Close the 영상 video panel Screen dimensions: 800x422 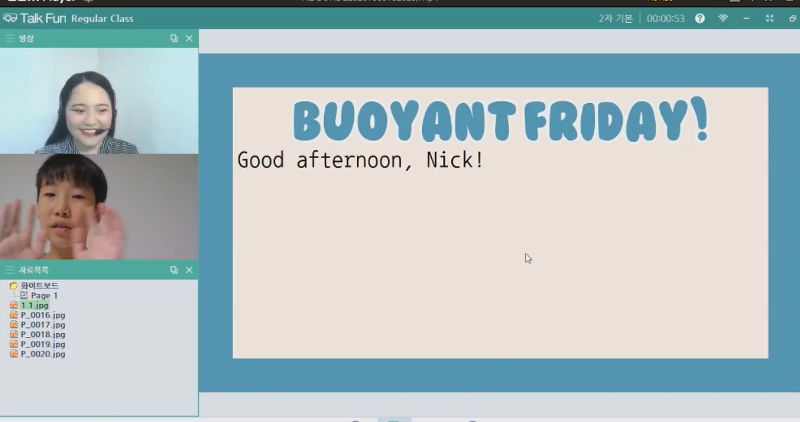point(189,38)
